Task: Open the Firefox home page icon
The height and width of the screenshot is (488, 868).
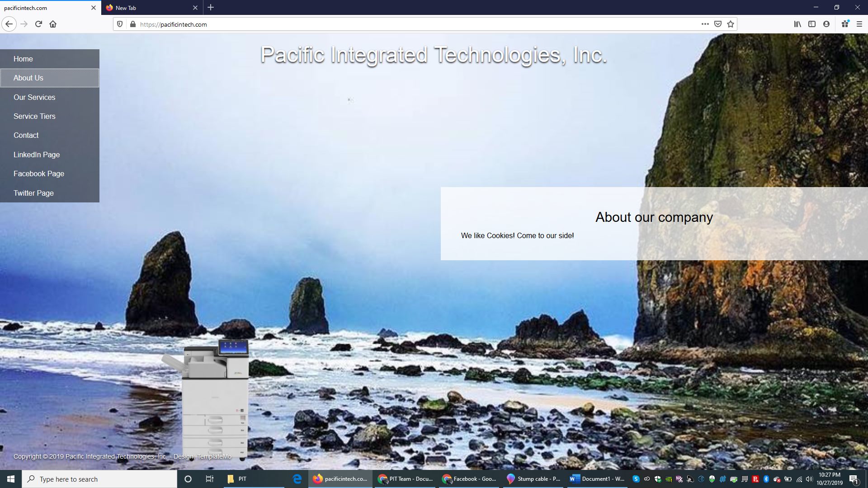Action: pyautogui.click(x=53, y=24)
